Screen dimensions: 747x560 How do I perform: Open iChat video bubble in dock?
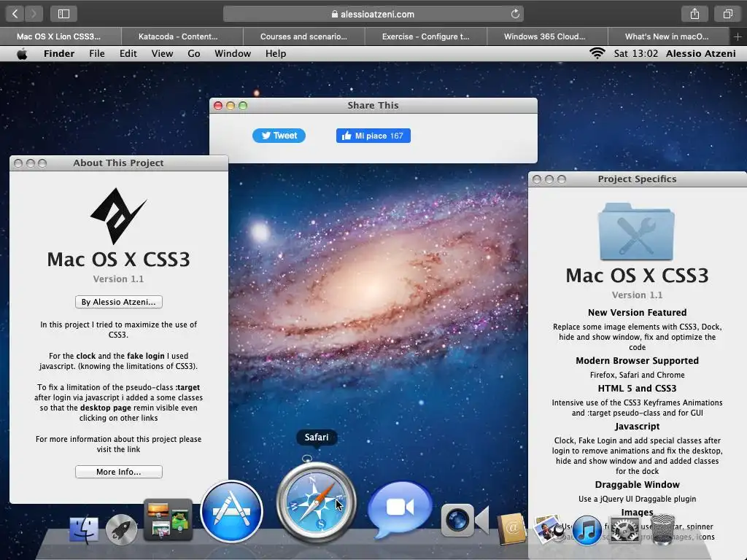tap(400, 508)
